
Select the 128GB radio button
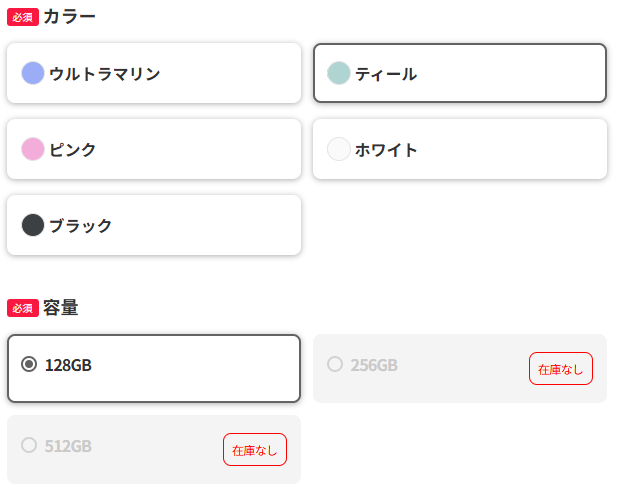(x=29, y=364)
